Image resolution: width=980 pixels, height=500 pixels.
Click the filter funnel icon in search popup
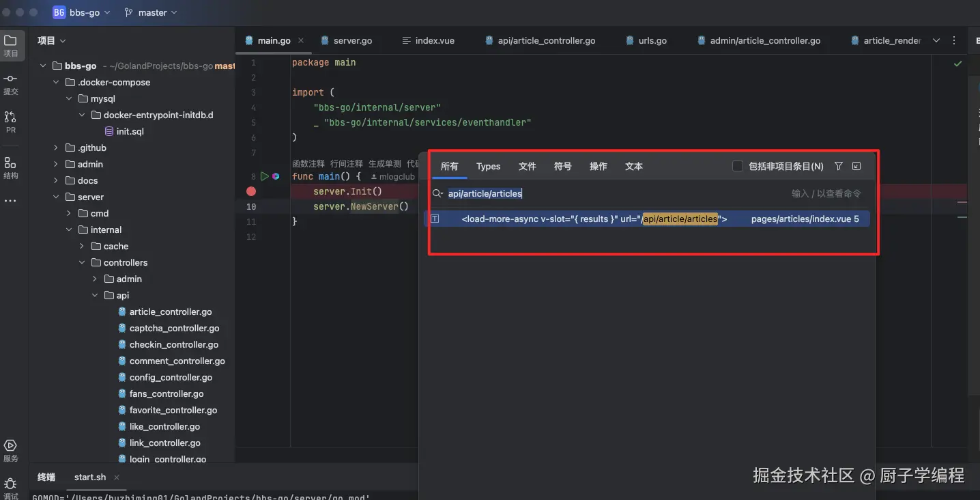point(839,166)
